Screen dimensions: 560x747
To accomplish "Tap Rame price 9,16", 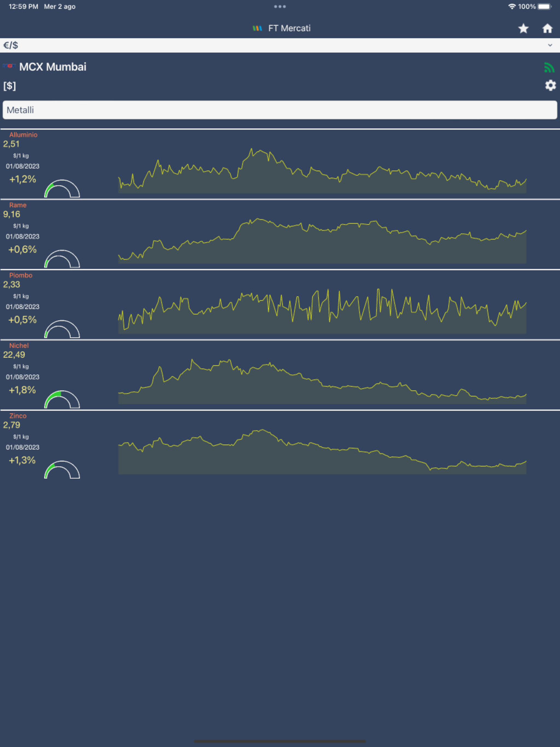I will point(11,214).
